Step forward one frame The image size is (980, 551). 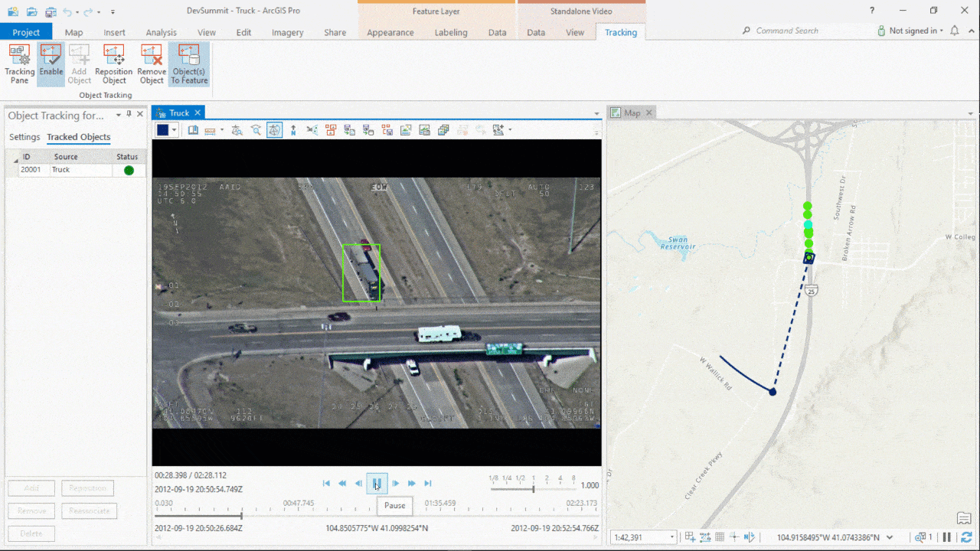tap(396, 483)
